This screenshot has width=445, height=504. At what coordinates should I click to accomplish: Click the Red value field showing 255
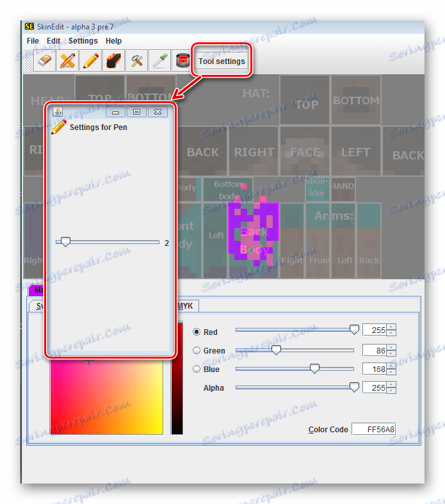[375, 330]
